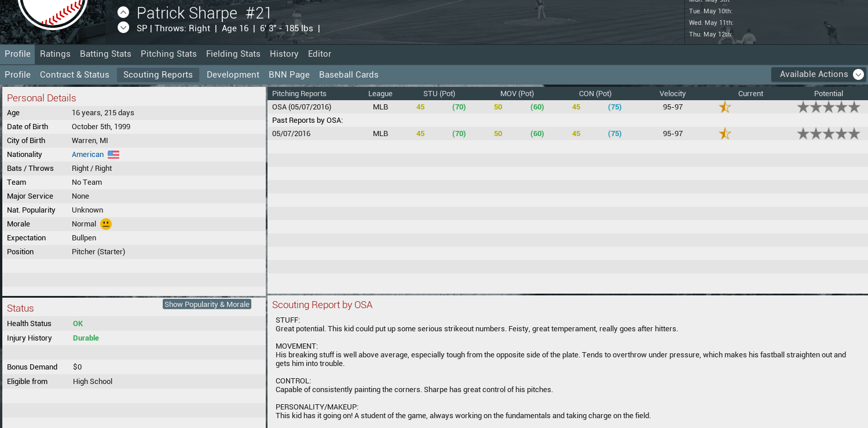868x428 pixels.
Task: Sort by the MOV (Pot) column header
Action: [517, 94]
